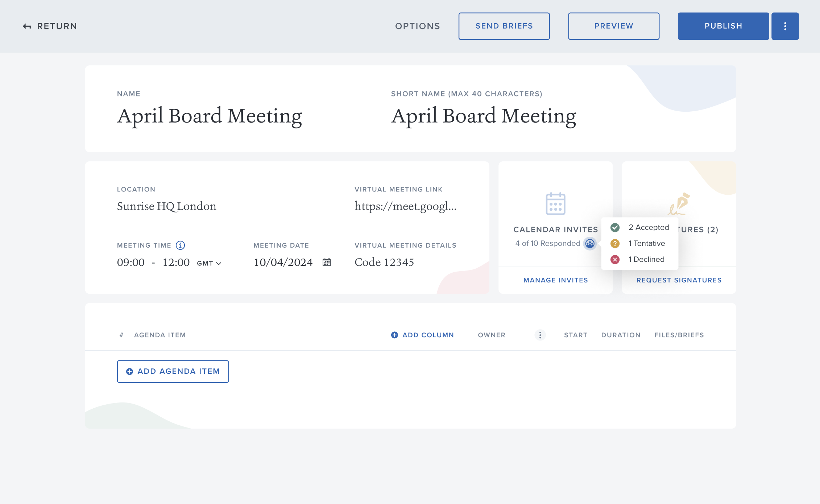The width and height of the screenshot is (820, 504).
Task: Open the GMT timezone dropdown
Action: coord(209,263)
